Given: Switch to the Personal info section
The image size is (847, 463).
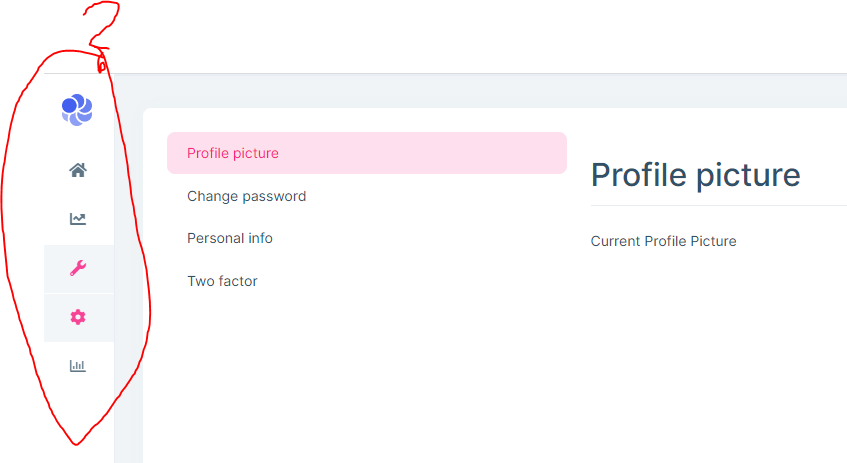Looking at the screenshot, I should point(230,238).
